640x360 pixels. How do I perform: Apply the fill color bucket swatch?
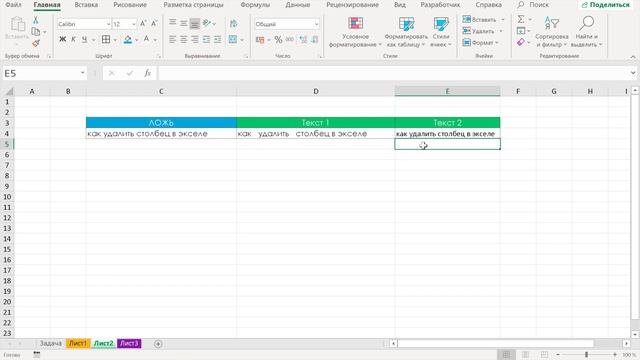pyautogui.click(x=128, y=39)
